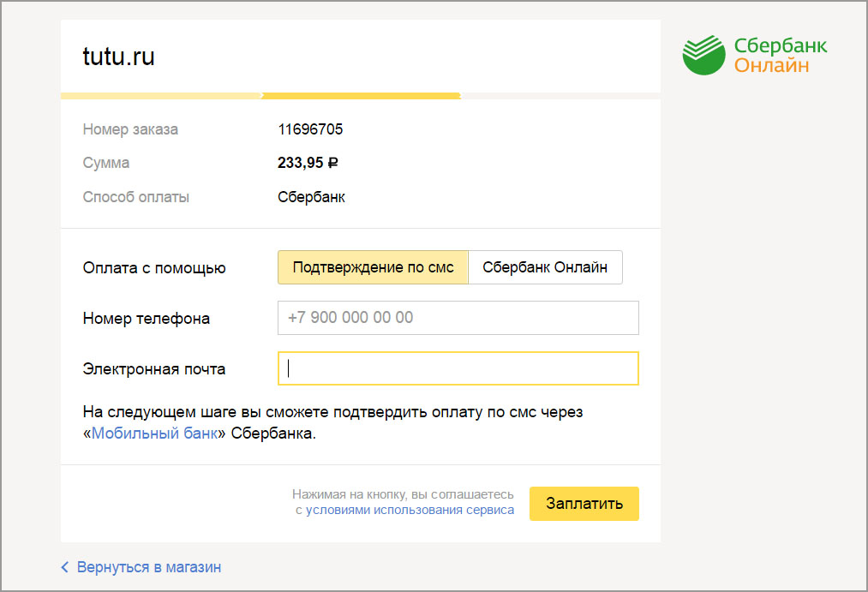Screen dimensions: 868x592
Task: Click inside the Номер телефона field
Action: pos(458,318)
